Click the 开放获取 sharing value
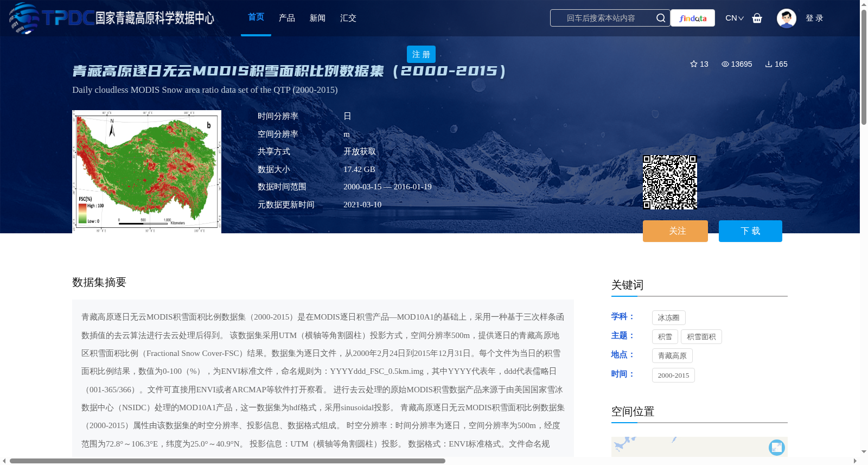 click(x=360, y=151)
